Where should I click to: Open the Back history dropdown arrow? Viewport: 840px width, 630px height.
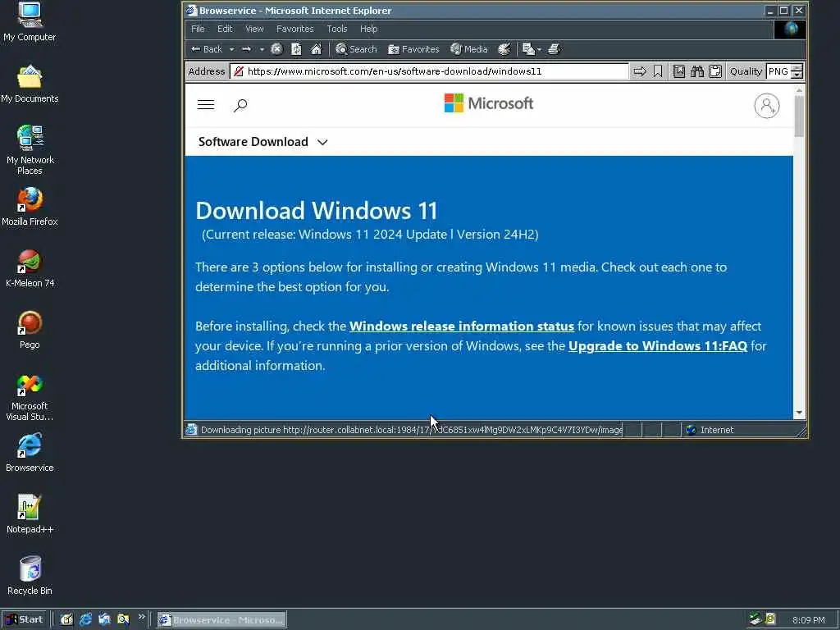(x=231, y=50)
